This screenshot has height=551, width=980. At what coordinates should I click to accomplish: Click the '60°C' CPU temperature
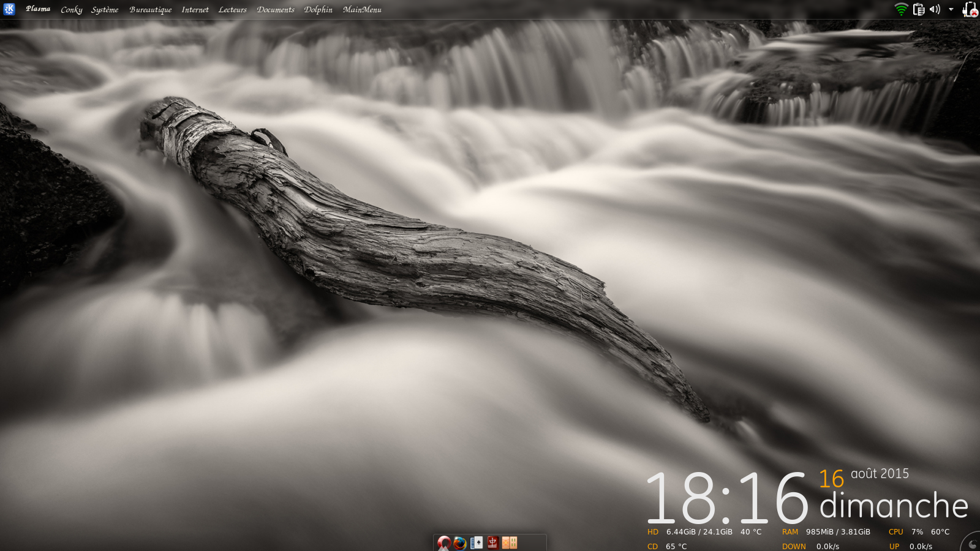point(940,532)
